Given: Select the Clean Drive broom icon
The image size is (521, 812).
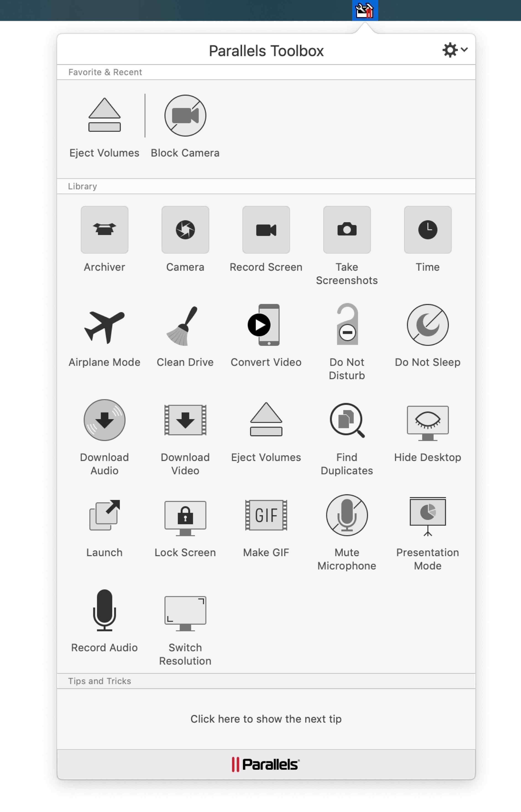Looking at the screenshot, I should coord(183,326).
